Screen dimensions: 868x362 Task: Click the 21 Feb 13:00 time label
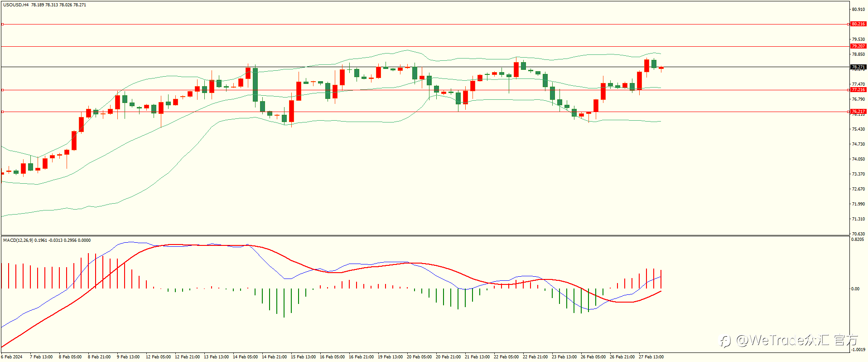click(477, 357)
